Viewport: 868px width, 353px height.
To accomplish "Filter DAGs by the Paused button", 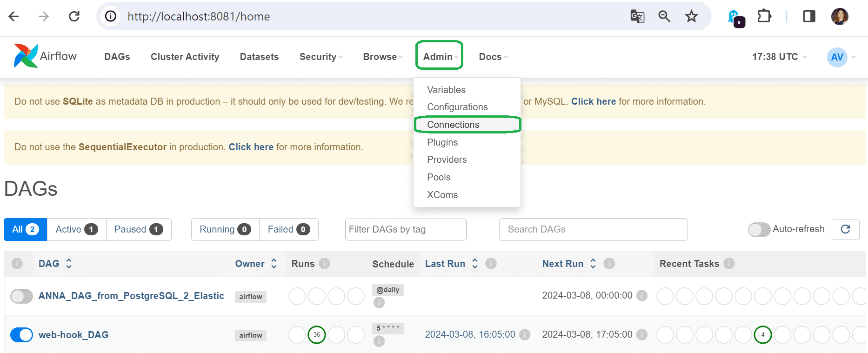I will coord(138,229).
